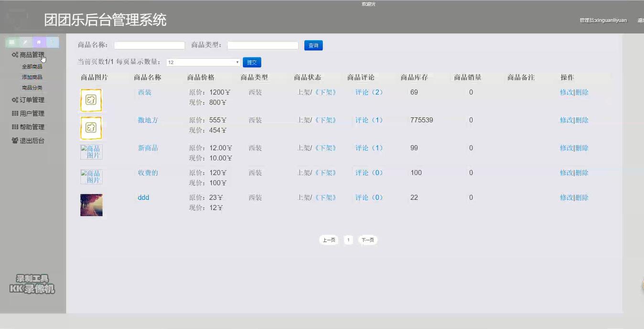The height and width of the screenshot is (329, 644).
Task: Click the 查询 search button
Action: pyautogui.click(x=313, y=45)
